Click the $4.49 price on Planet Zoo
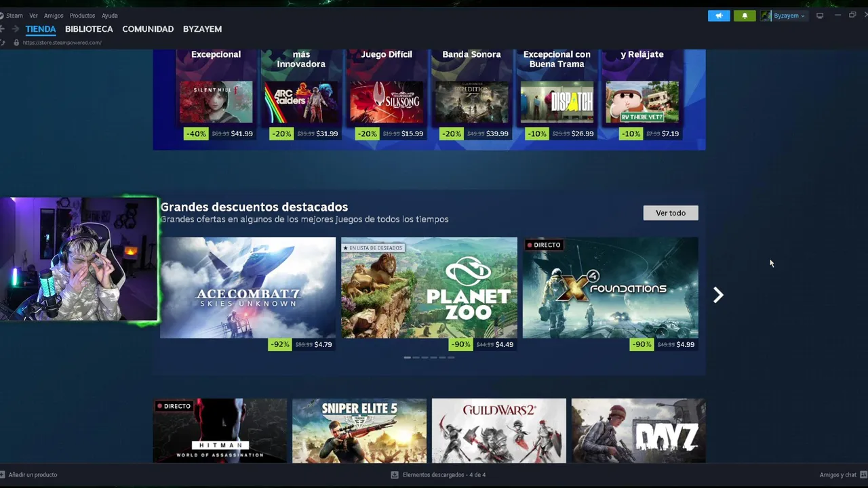 (505, 344)
